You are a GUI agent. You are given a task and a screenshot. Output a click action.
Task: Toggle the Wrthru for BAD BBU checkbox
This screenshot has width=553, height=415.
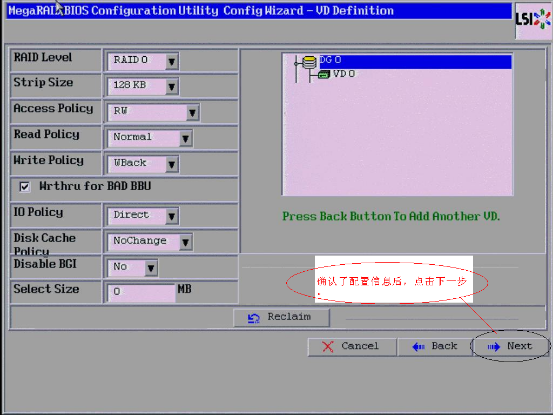[x=25, y=187]
